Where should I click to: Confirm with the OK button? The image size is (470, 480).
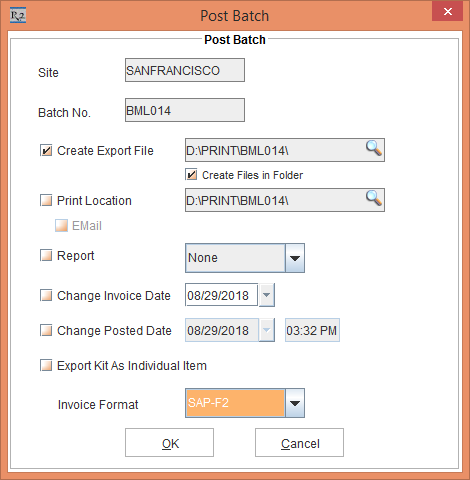point(169,443)
